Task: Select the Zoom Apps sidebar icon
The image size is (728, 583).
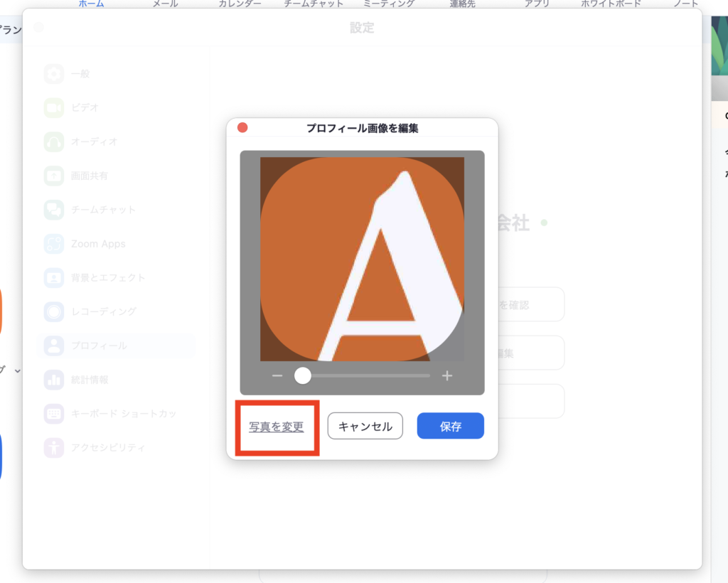Action: coord(54,244)
